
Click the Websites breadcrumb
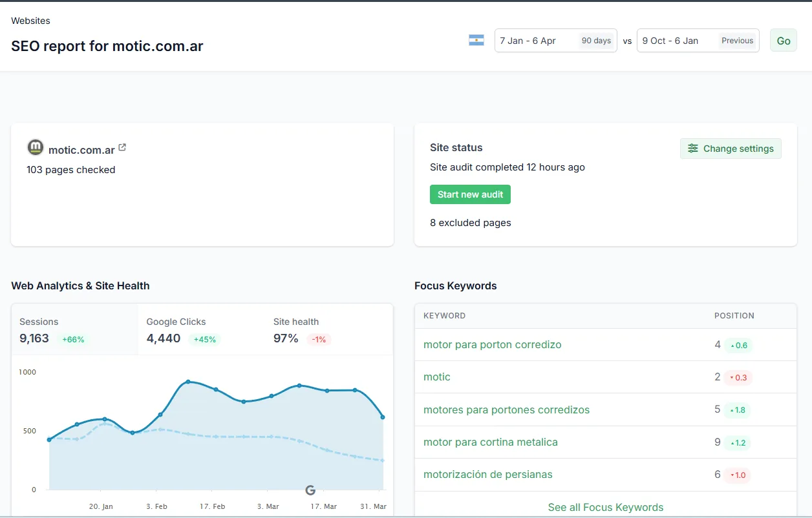[30, 21]
